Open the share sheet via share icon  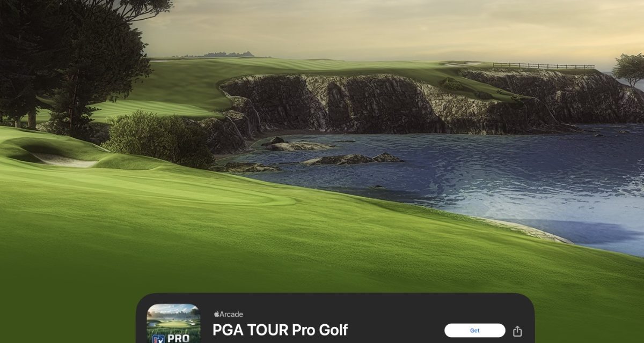pyautogui.click(x=517, y=331)
